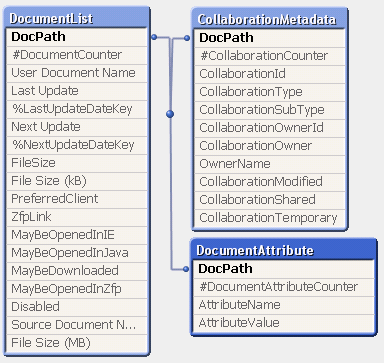Pick the File Size (kB) field
The width and height of the screenshot is (384, 363).
pyautogui.click(x=77, y=181)
